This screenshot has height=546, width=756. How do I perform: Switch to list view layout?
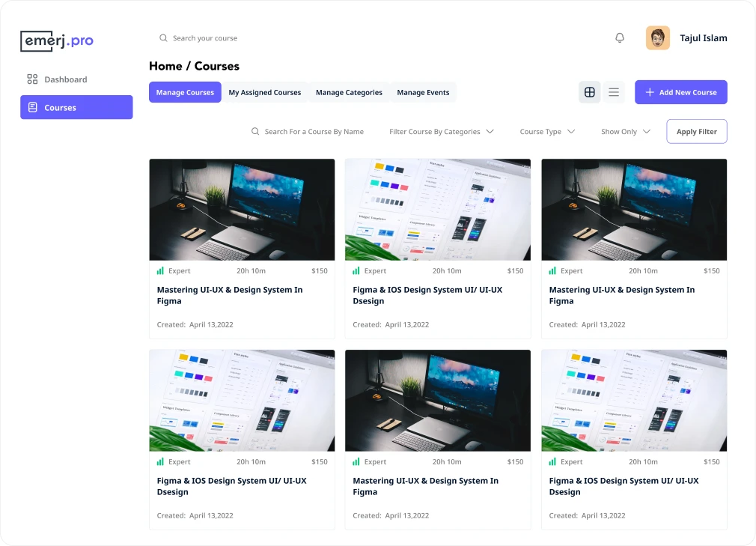click(x=614, y=92)
